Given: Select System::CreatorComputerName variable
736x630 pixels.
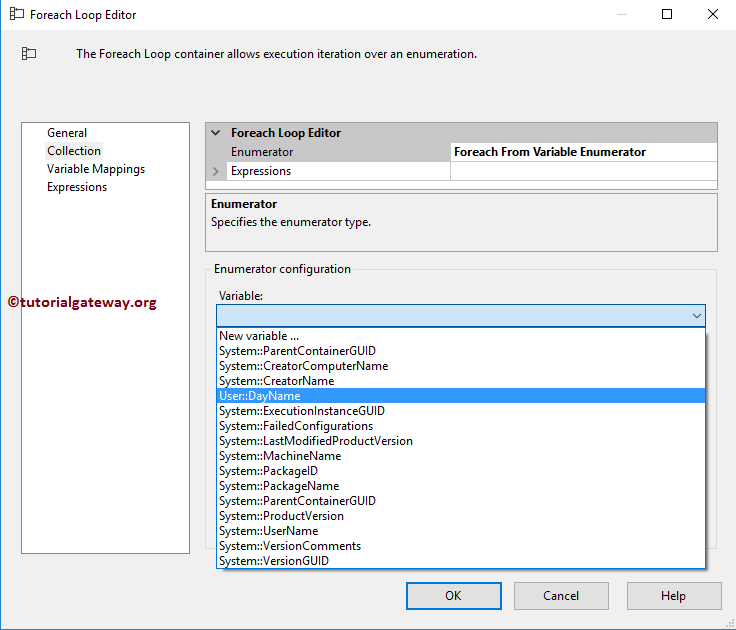Looking at the screenshot, I should (x=461, y=366).
